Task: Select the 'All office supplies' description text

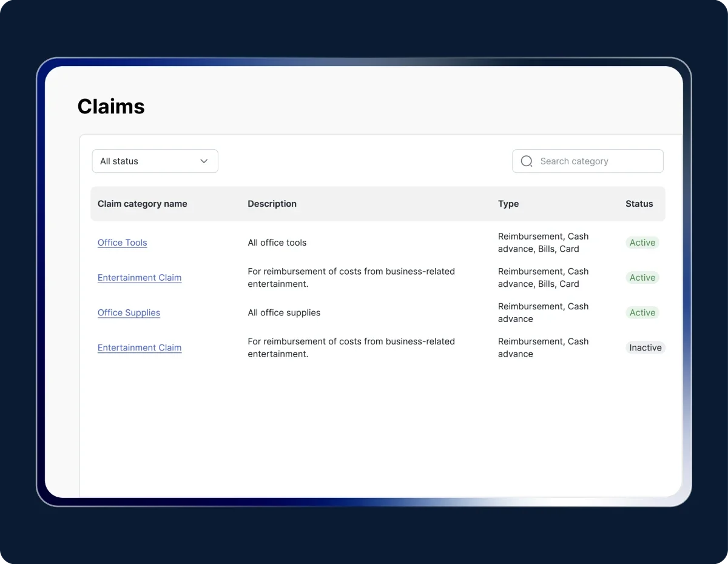Action: coord(284,313)
